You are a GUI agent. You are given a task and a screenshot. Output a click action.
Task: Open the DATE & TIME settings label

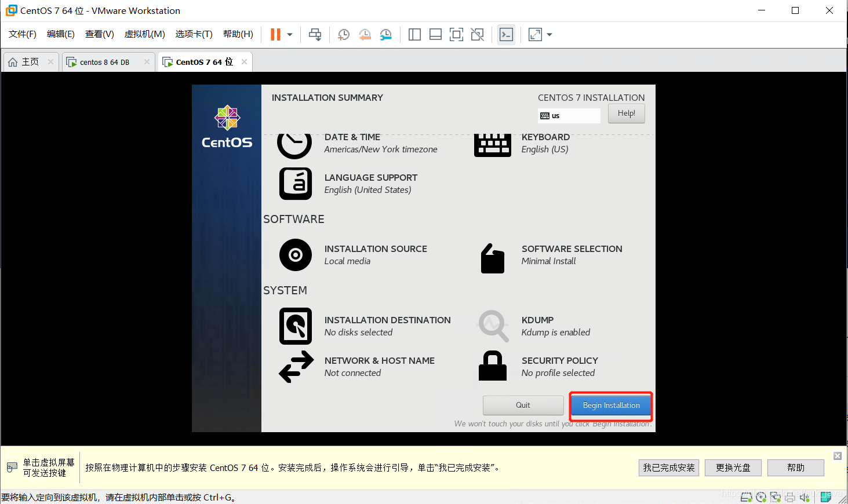352,137
